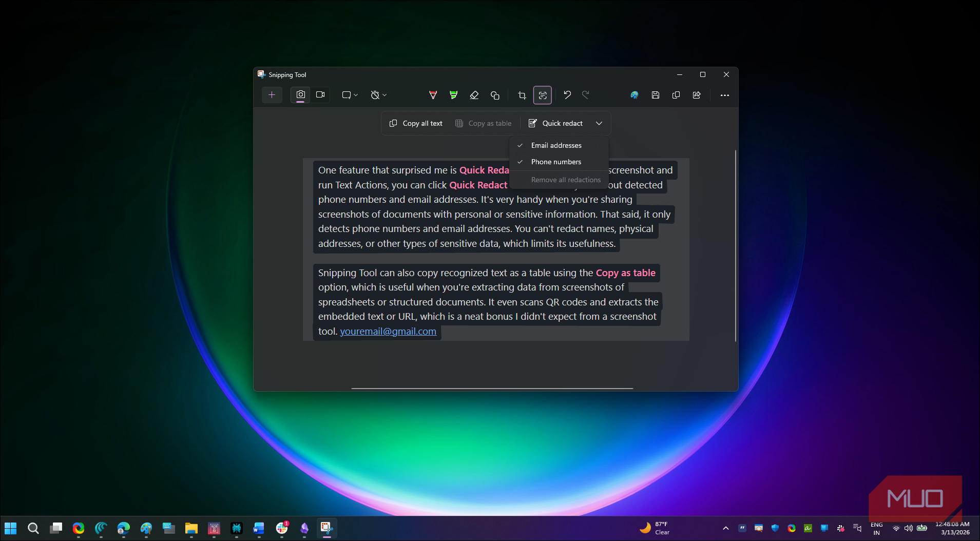Save the snip with the disk icon
Viewport: 980px width, 541px height.
pyautogui.click(x=656, y=95)
